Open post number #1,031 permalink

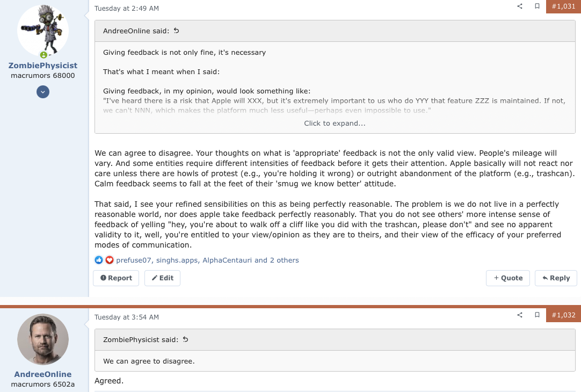[563, 6]
